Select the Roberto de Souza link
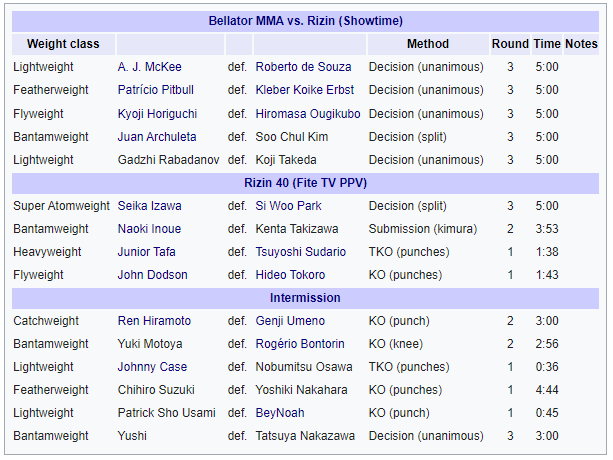The image size is (613, 460). click(x=303, y=67)
